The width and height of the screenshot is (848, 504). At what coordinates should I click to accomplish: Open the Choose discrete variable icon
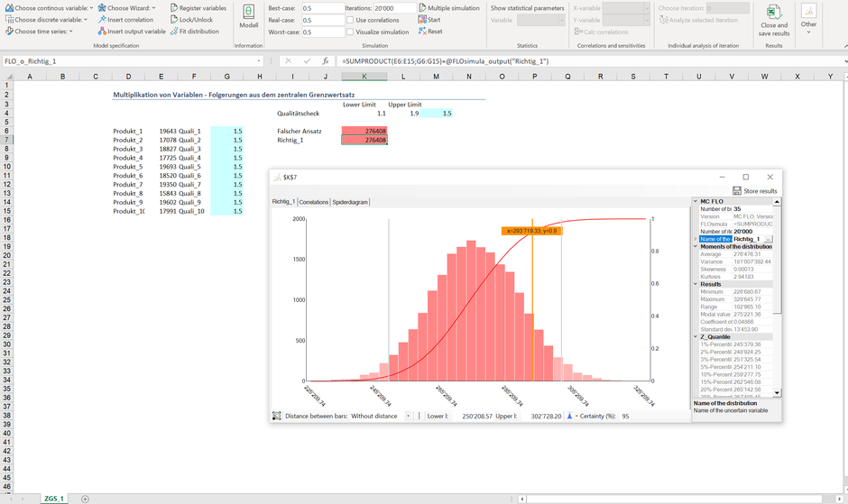(x=9, y=20)
